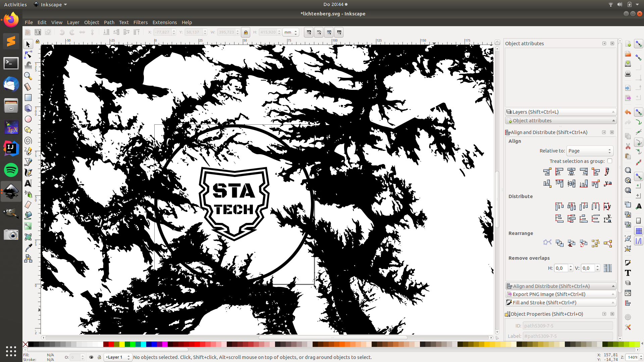Pick the Rectangle drawing tool
644x362 pixels.
pos(28,98)
